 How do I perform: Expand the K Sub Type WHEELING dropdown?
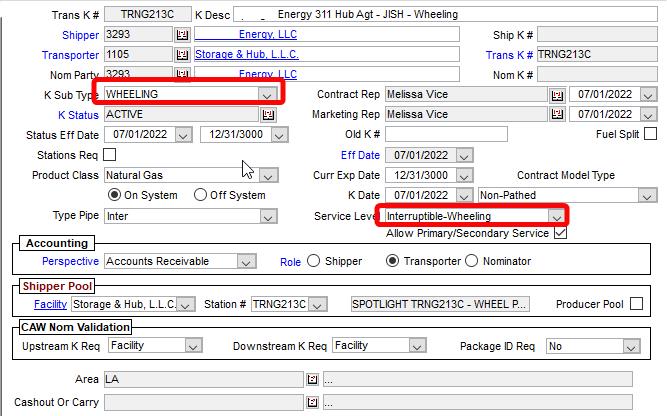266,94
